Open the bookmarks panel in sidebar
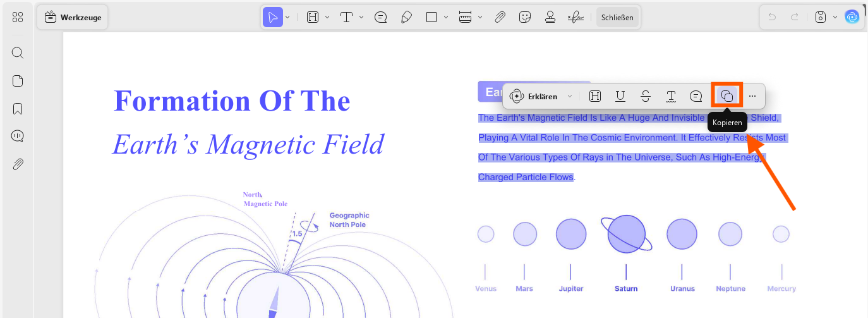The image size is (868, 318). pos(18,109)
